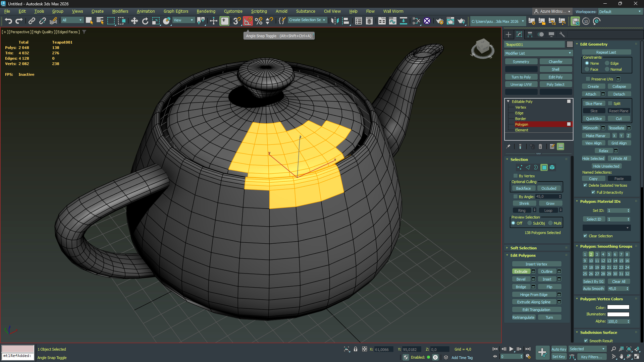
Task: Click the Undo arrow icon
Action: point(8,21)
